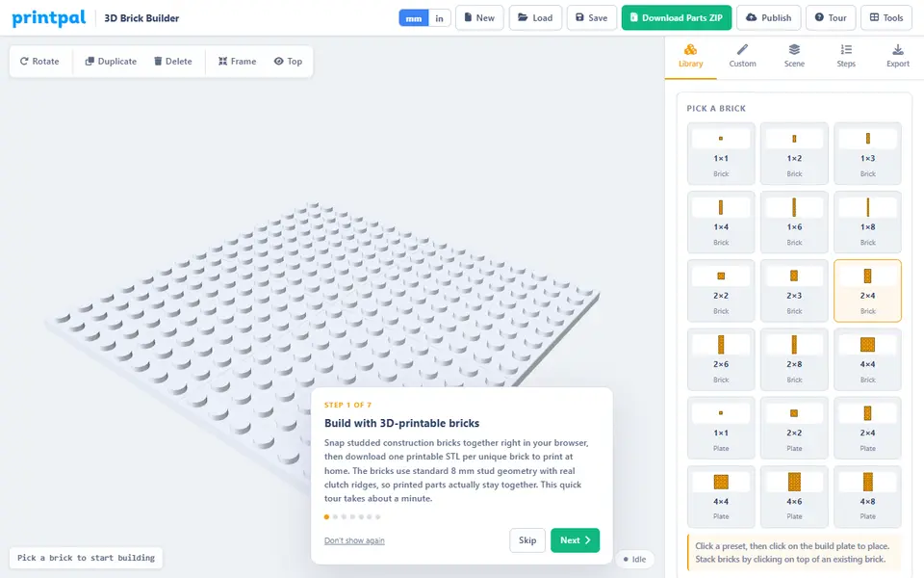This screenshot has width=924, height=578.
Task: Click the Rotate tool
Action: pos(39,62)
